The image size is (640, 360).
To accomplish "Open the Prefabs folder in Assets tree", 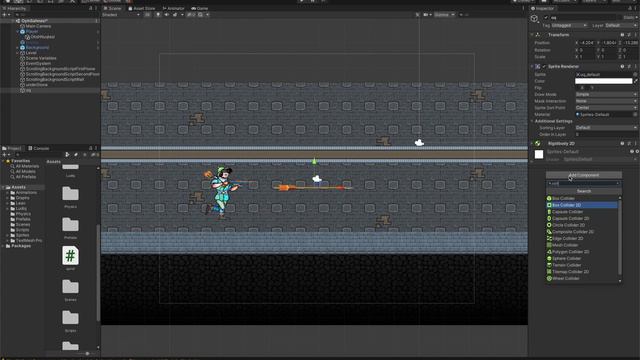I will 23,219.
